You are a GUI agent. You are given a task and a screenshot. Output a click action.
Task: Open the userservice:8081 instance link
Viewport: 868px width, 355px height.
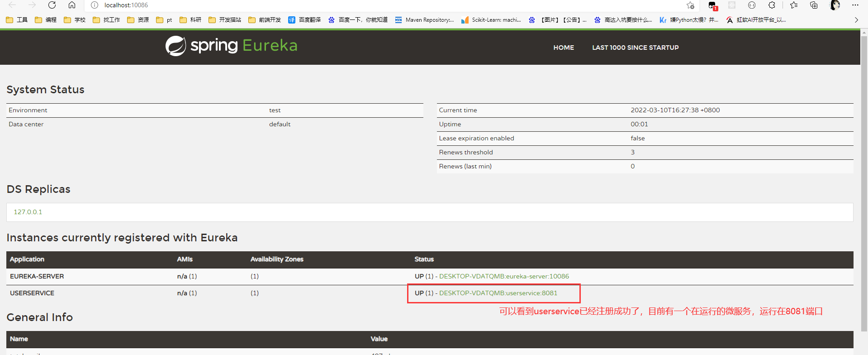coord(498,293)
